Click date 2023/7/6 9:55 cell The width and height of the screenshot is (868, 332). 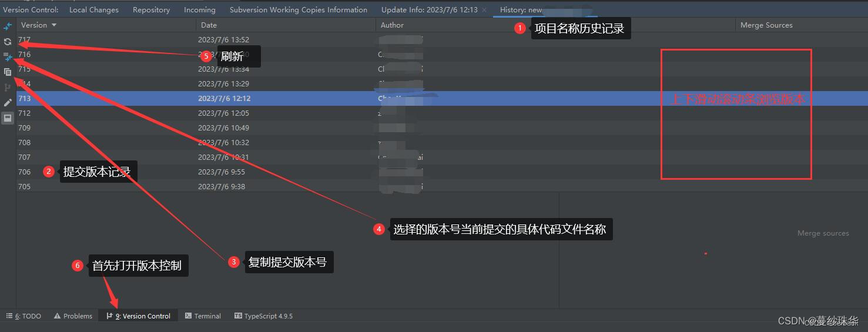222,172
